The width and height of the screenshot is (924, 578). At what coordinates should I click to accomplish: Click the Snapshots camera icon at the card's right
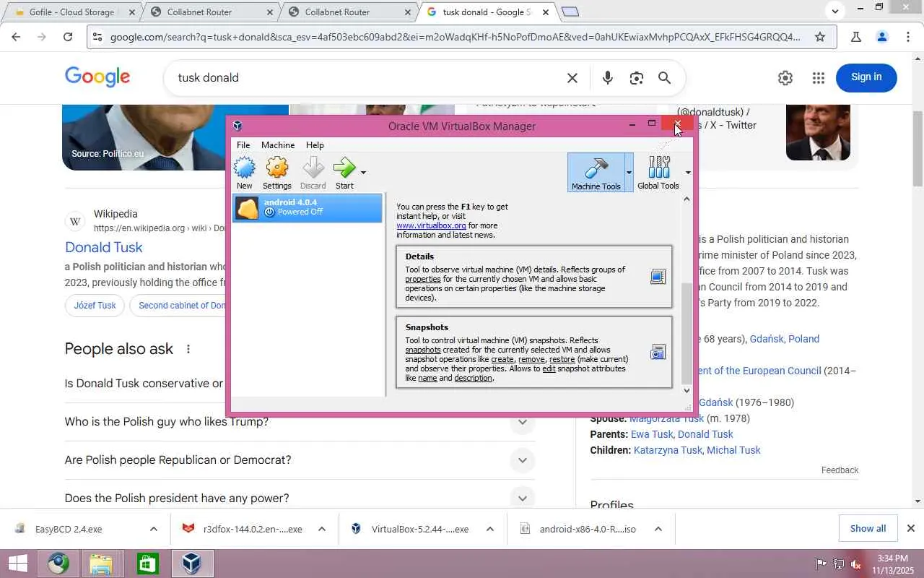658,352
